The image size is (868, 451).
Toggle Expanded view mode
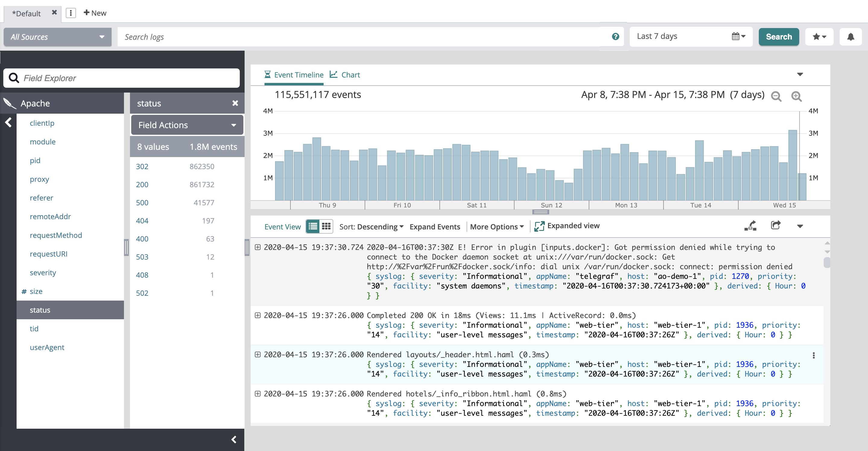567,226
